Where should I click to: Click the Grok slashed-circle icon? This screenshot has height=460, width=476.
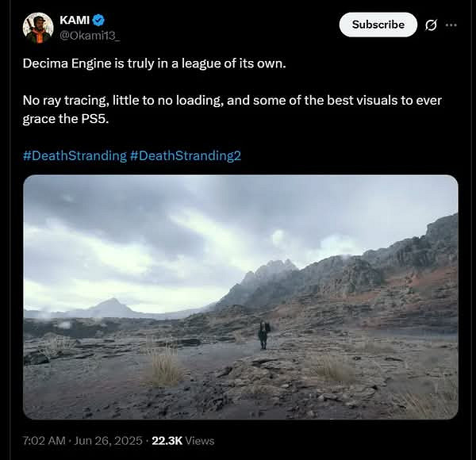pos(431,25)
